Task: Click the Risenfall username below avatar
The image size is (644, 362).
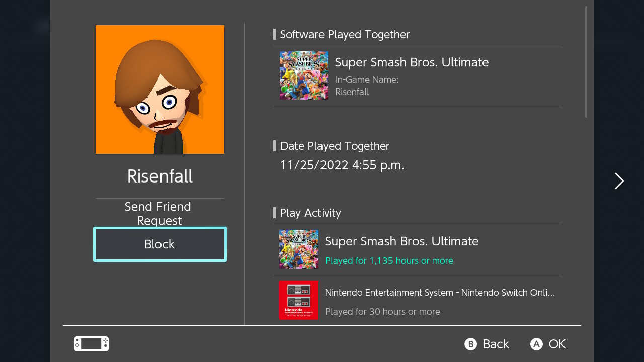Action: [160, 176]
